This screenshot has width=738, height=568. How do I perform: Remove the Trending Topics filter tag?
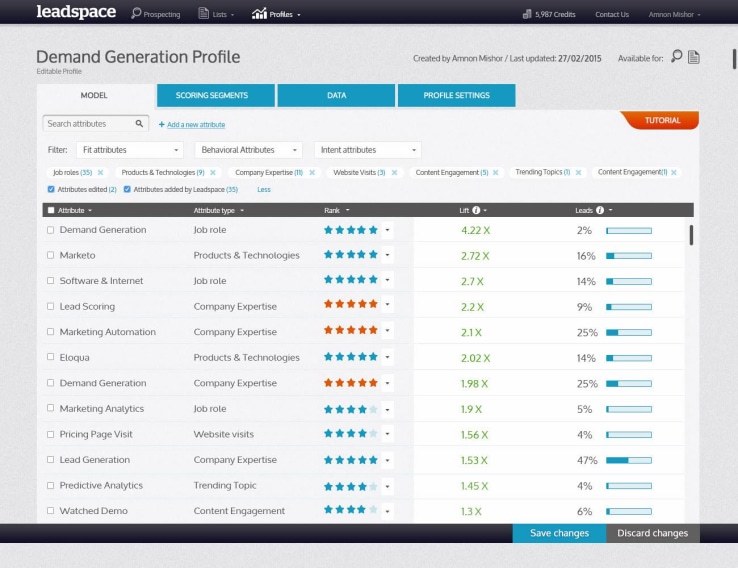578,173
